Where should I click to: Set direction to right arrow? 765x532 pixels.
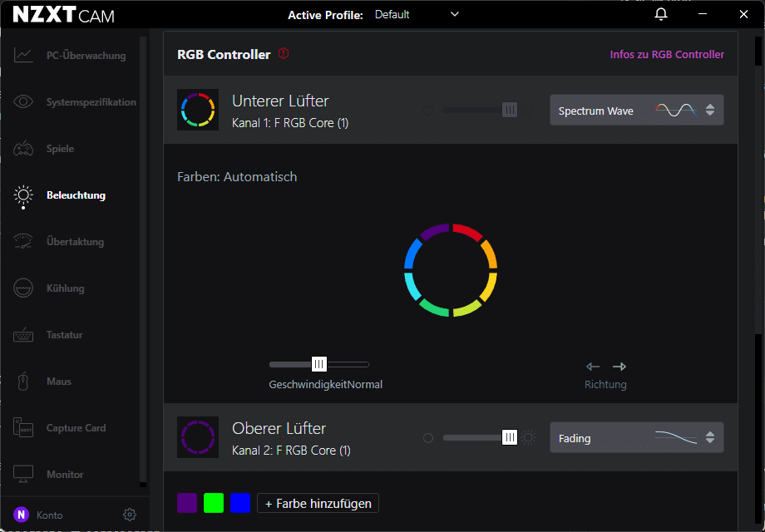click(x=619, y=367)
